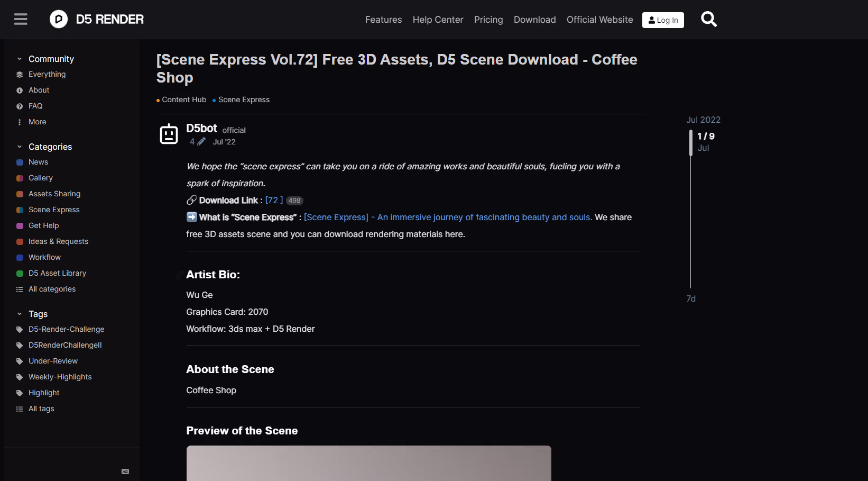This screenshot has width=868, height=481.
Task: Select the Get Help category
Action: [43, 225]
